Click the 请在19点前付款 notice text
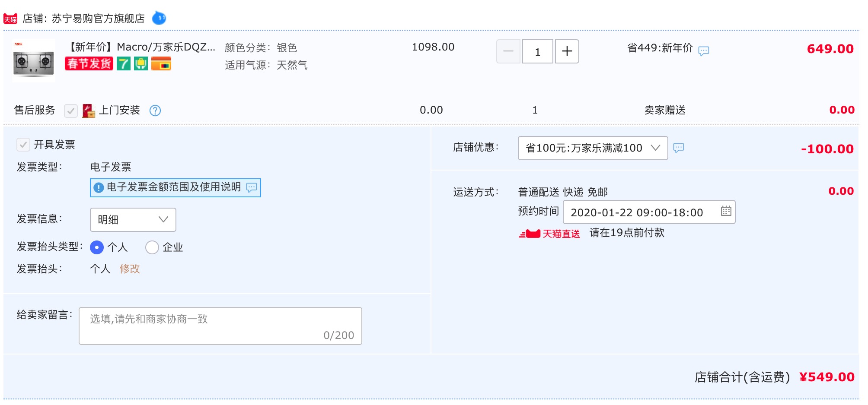 627,233
